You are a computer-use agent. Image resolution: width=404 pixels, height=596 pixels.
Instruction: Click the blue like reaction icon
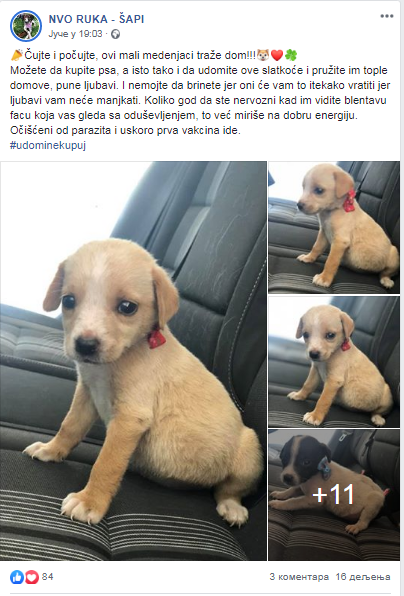pyautogui.click(x=17, y=577)
